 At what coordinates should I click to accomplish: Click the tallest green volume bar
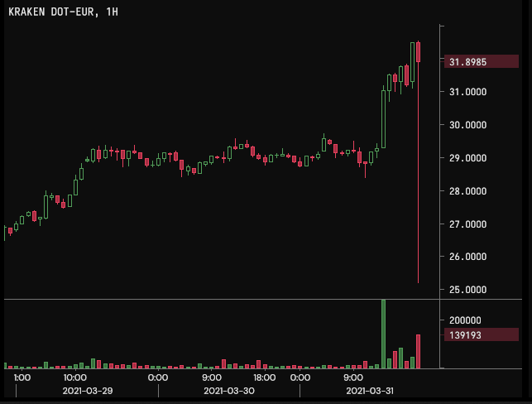pyautogui.click(x=383, y=334)
